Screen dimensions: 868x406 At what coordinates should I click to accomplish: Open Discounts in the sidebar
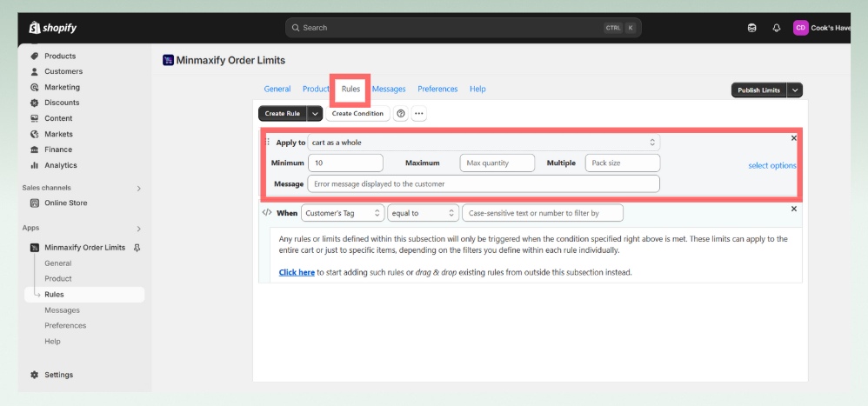coord(62,103)
